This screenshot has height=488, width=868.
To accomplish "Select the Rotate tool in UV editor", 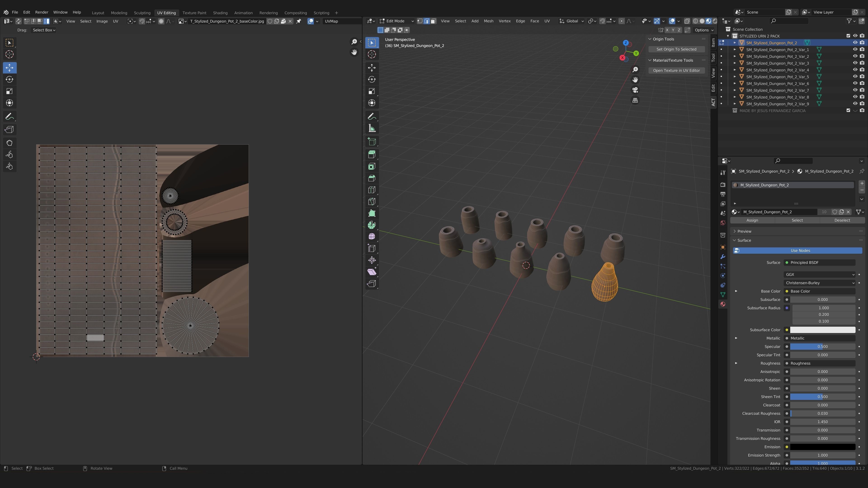I will pos(9,80).
